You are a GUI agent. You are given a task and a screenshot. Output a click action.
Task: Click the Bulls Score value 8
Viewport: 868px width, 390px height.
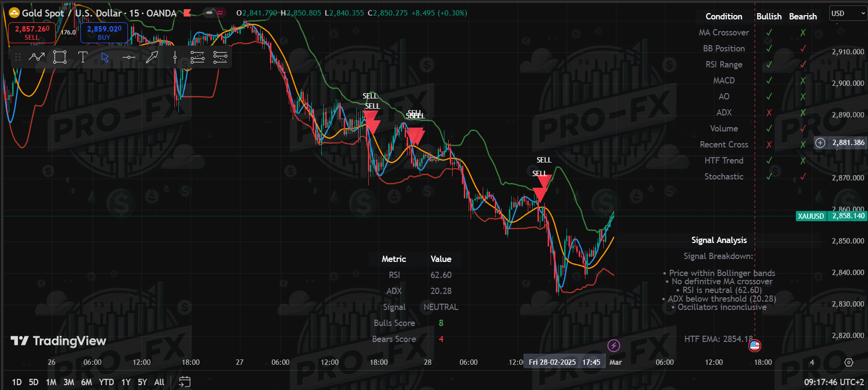(441, 323)
